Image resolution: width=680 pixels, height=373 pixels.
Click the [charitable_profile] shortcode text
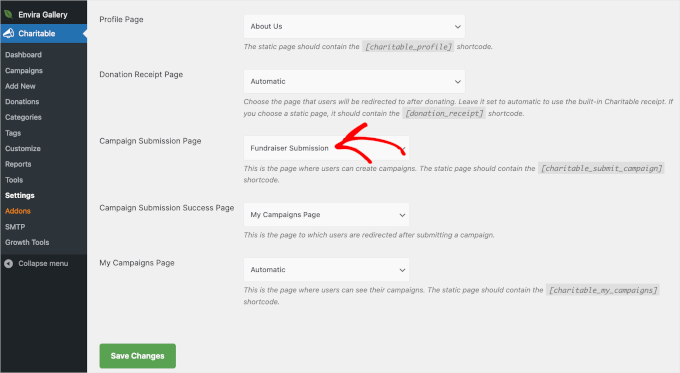(x=408, y=46)
